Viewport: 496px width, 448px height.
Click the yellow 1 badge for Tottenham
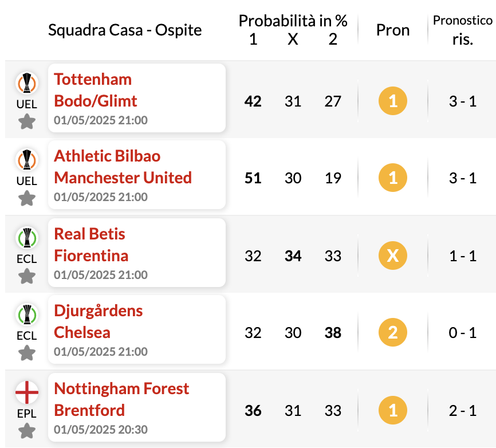(x=392, y=101)
